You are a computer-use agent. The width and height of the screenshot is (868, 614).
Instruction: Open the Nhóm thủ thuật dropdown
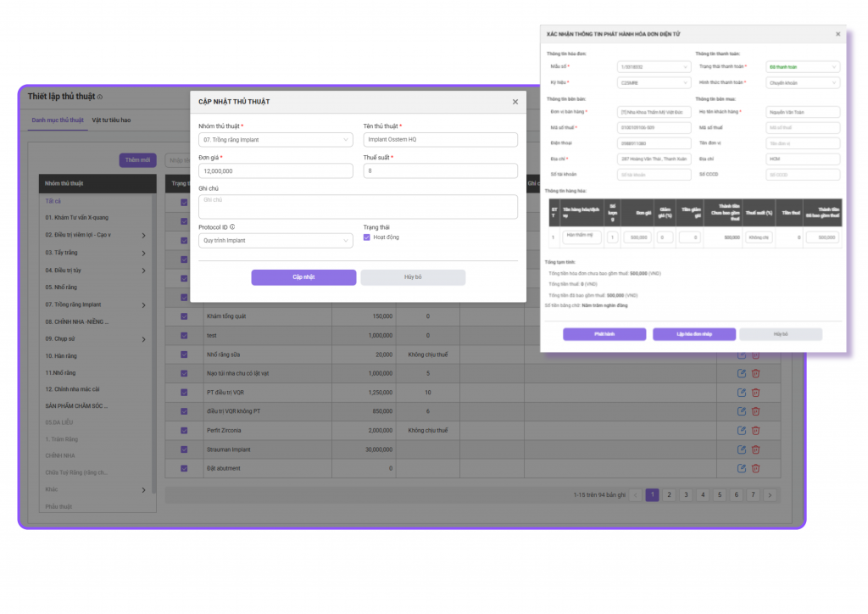[275, 140]
